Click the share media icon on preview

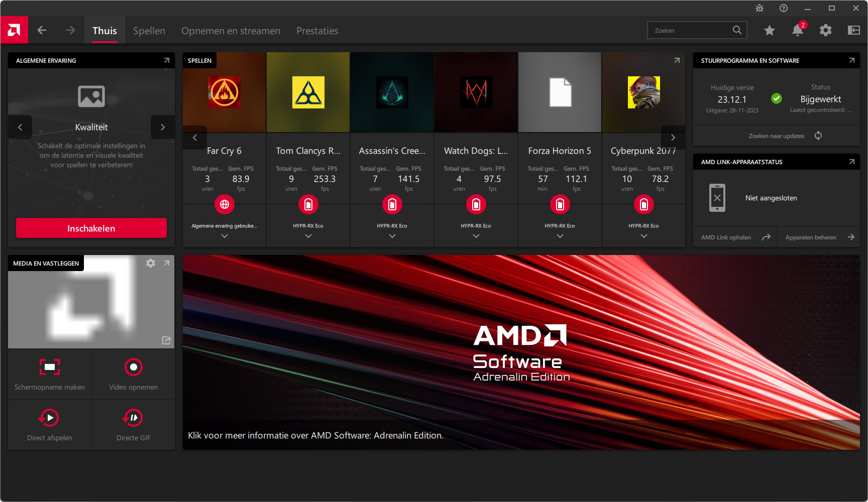click(x=167, y=340)
